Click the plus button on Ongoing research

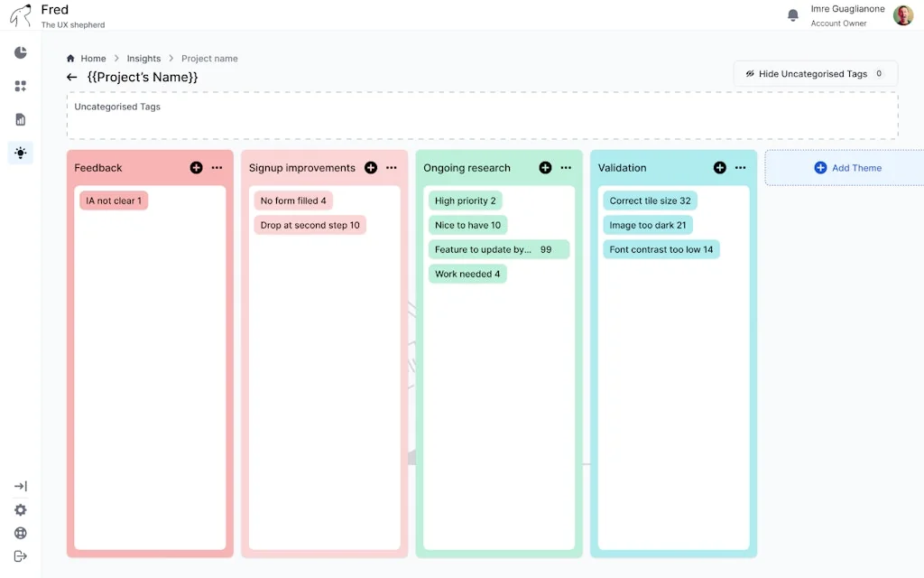click(545, 168)
